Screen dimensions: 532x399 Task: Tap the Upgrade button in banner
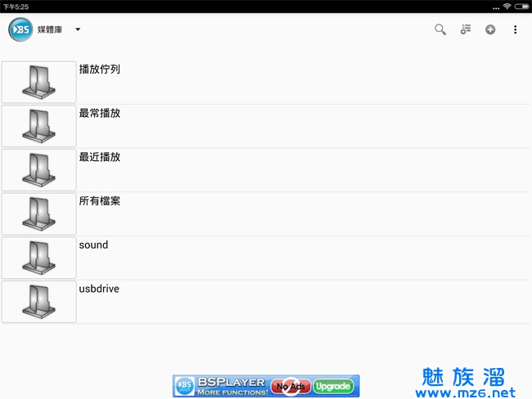(x=333, y=386)
